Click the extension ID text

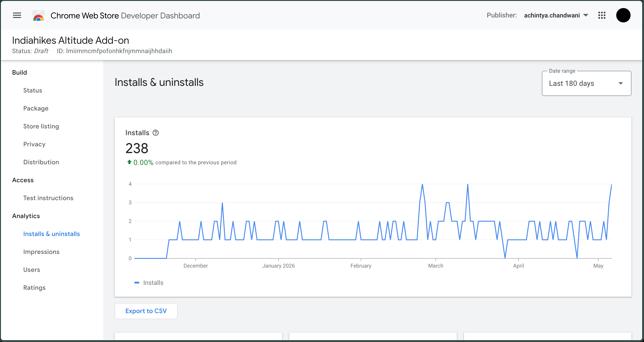click(x=114, y=51)
